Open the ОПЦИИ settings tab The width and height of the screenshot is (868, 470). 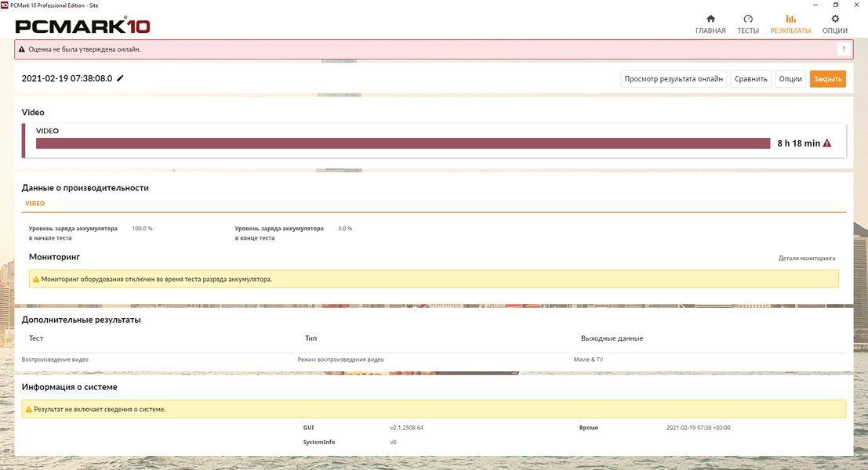(x=835, y=25)
